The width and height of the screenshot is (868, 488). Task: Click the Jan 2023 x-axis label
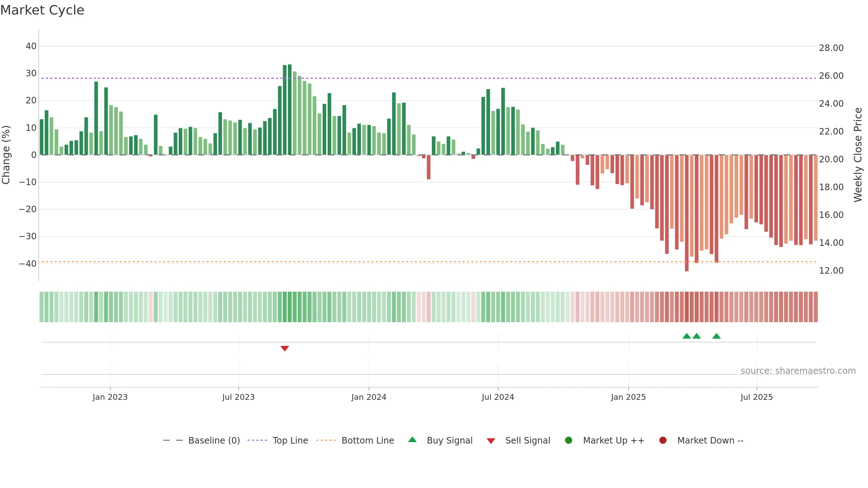pos(110,397)
